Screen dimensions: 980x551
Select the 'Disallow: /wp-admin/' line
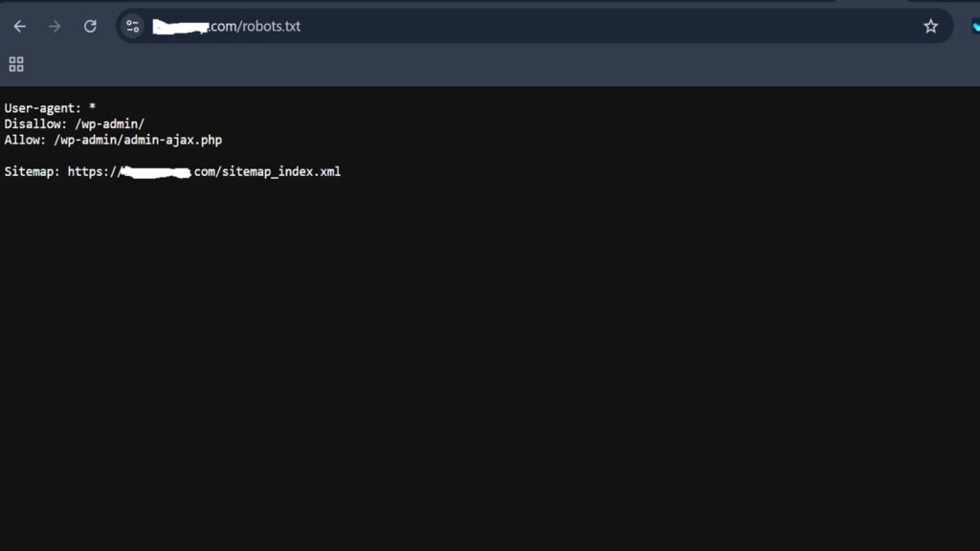(x=75, y=124)
